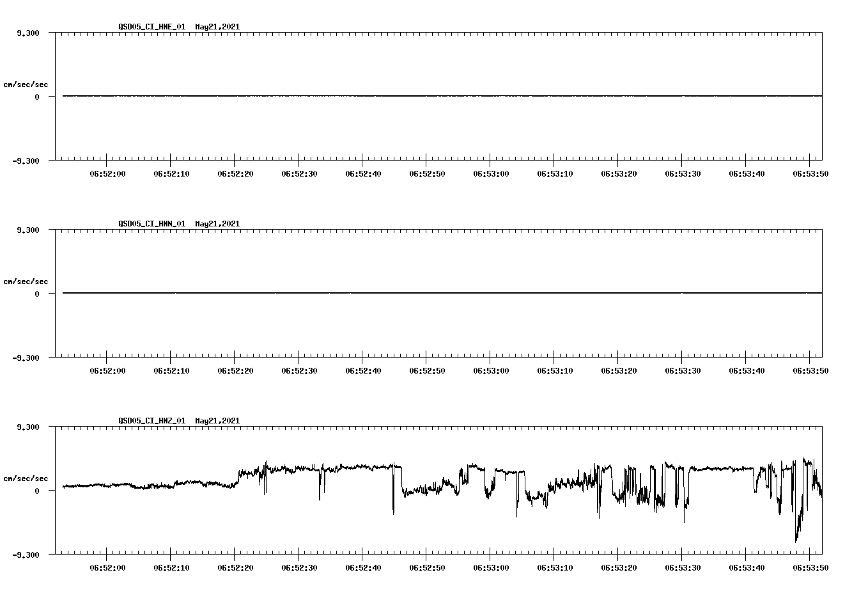Click the May21,2021 date on the top plot
The height and width of the screenshot is (591, 868).
point(217,28)
